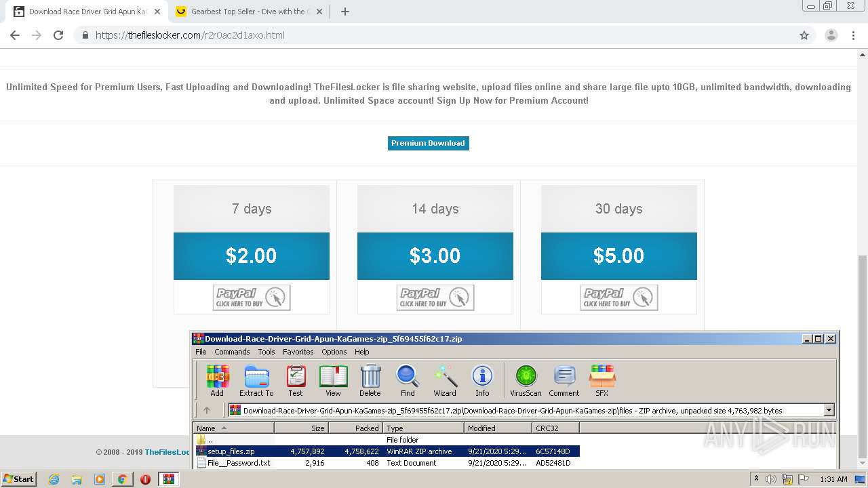The width and height of the screenshot is (868, 488).
Task: Click the volume icon in system tray
Action: click(x=771, y=479)
